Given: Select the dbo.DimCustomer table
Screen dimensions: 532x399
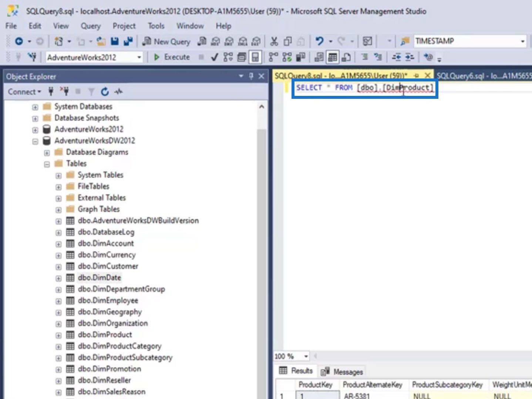Looking at the screenshot, I should pos(108,266).
